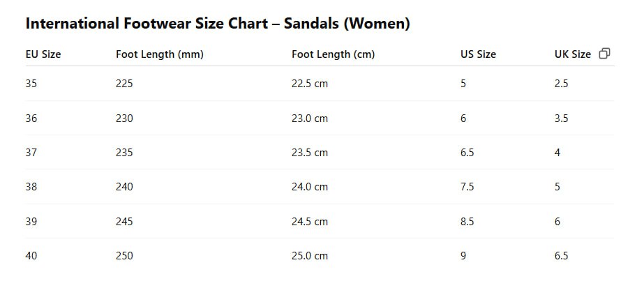Click the Foot Length (mm) header
Screen dimensions: 644x281
(x=160, y=54)
